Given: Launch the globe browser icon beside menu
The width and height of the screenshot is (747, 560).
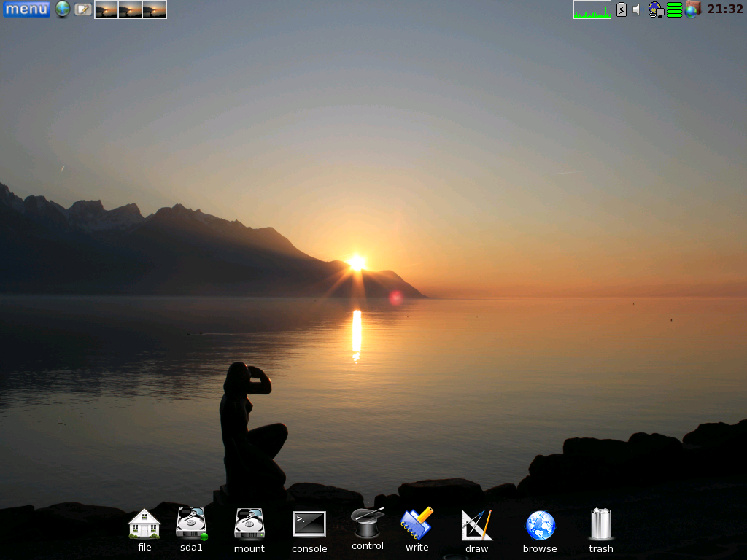Looking at the screenshot, I should coord(63,9).
